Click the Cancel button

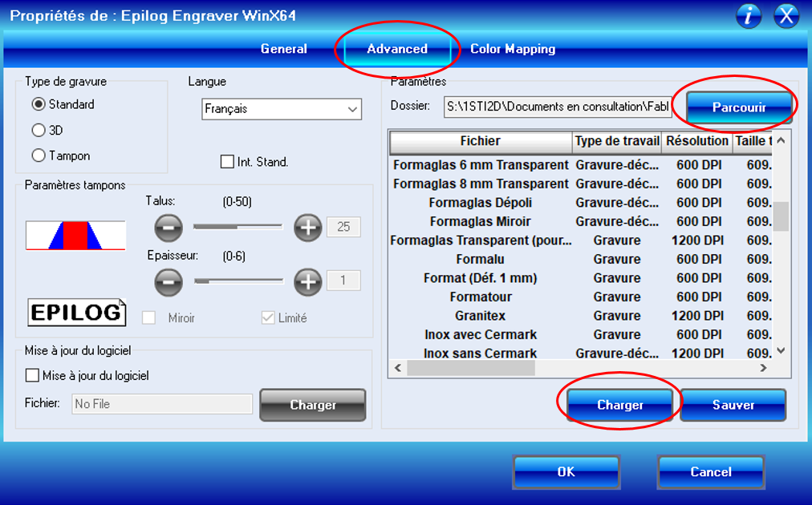[711, 472]
